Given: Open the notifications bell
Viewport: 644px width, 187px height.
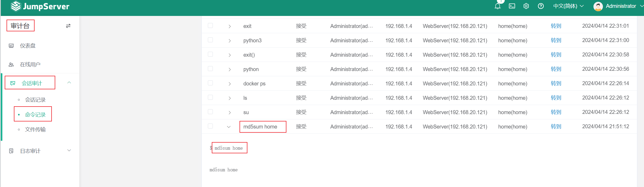Looking at the screenshot, I should pyautogui.click(x=498, y=6).
